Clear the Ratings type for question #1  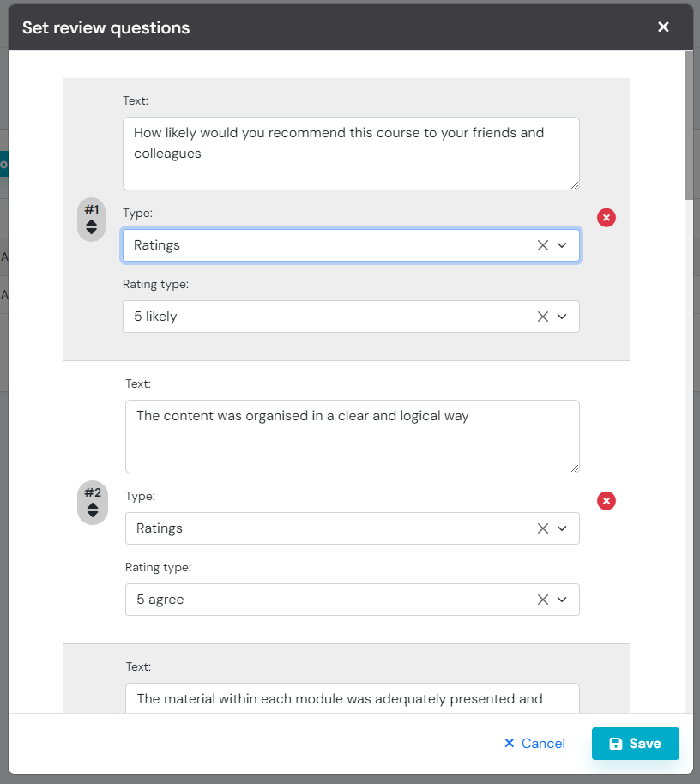pyautogui.click(x=542, y=245)
